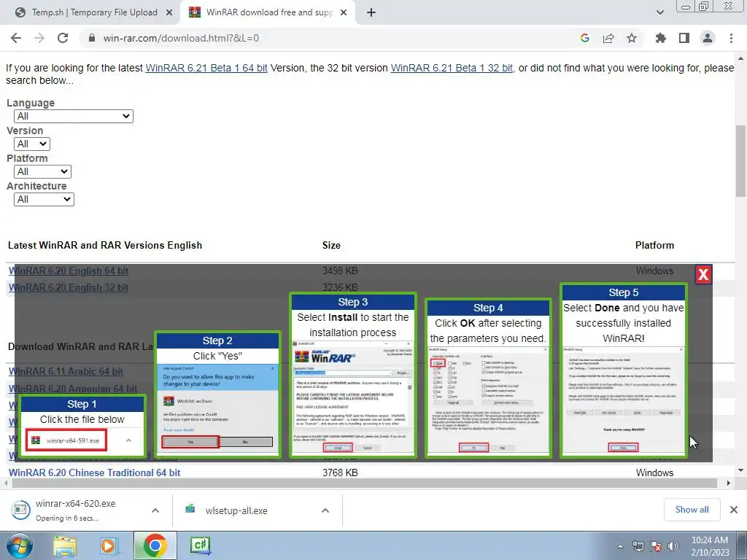Open the Windows Start menu

point(19,545)
